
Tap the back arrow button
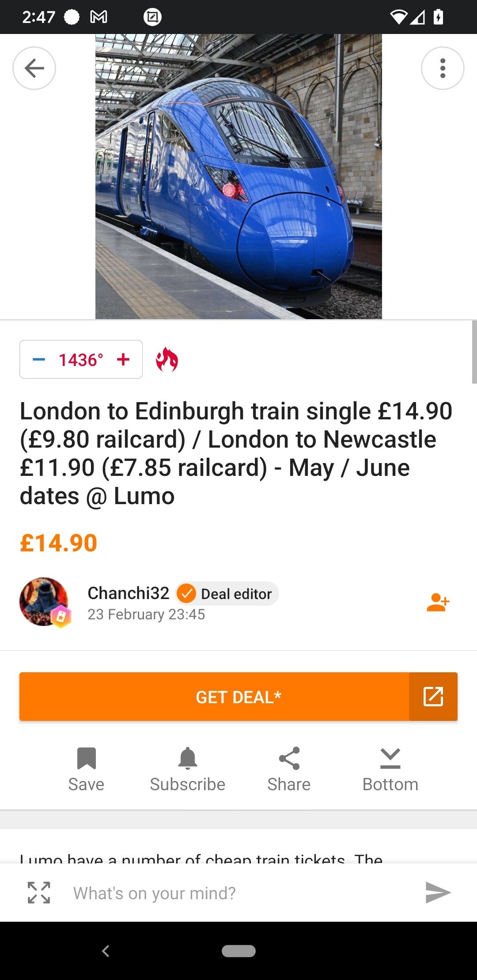click(34, 68)
